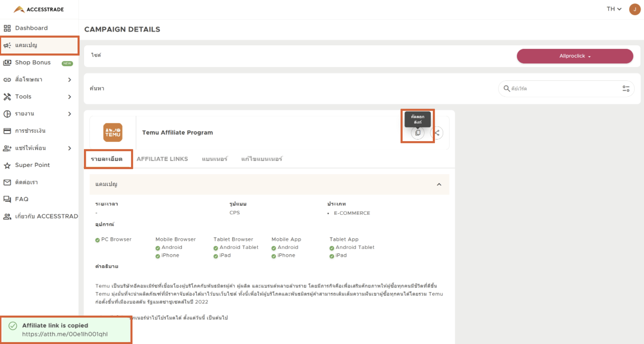Click the FAQ chat bubble icon

(x=7, y=199)
